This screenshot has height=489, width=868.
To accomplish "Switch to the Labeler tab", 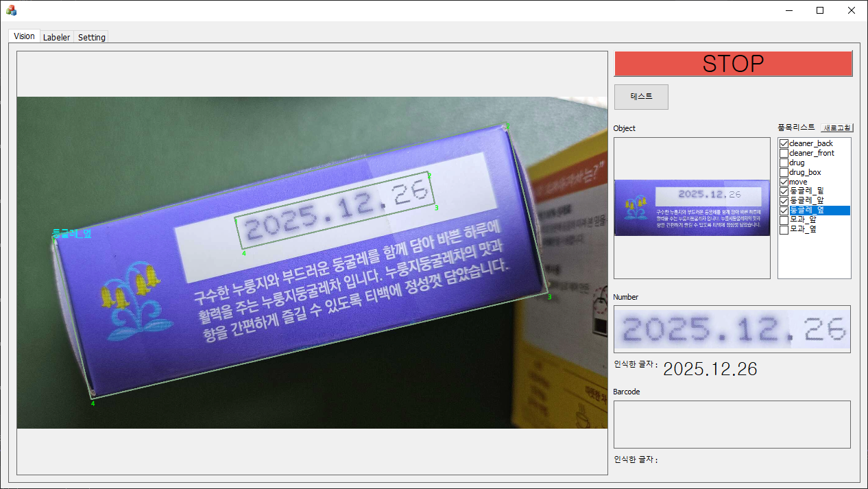I will [x=56, y=37].
